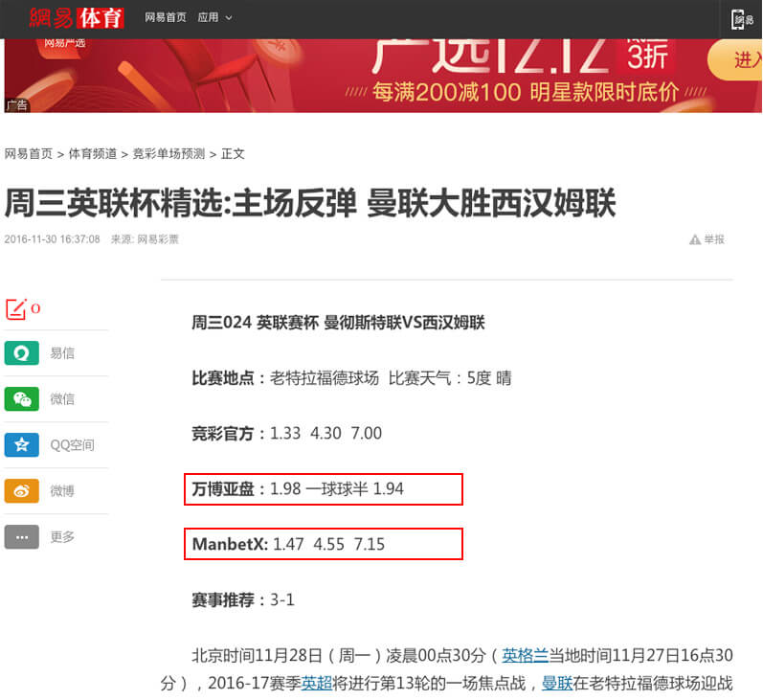
Task: Share to 微博 icon
Action: [x=21, y=491]
